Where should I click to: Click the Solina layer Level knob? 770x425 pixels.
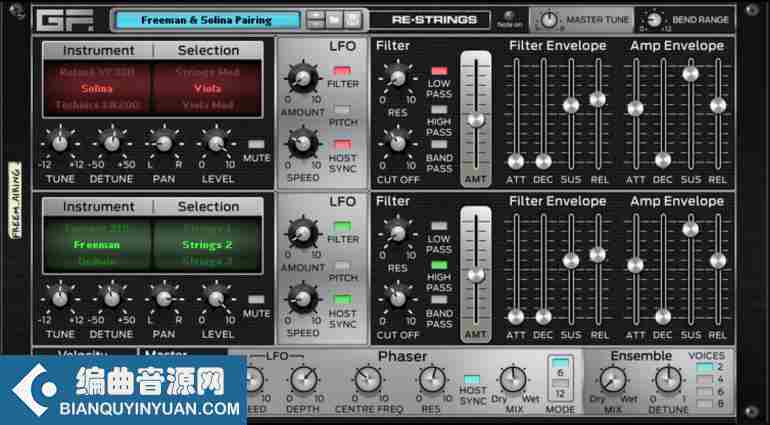[216, 143]
